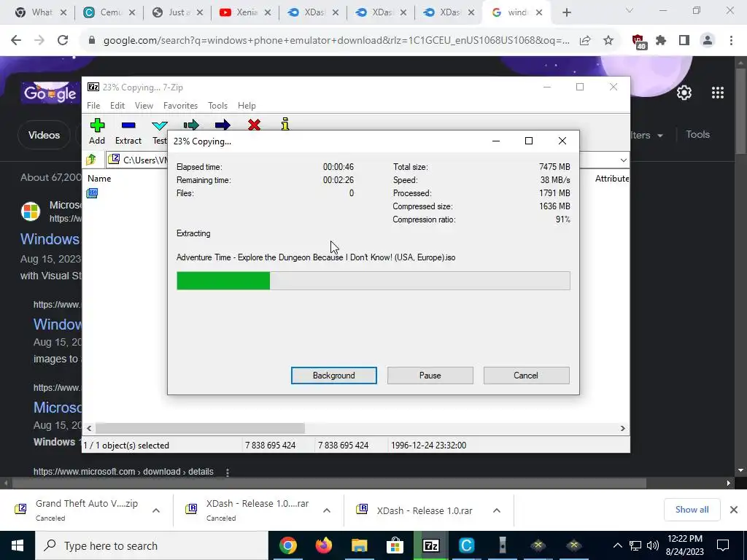
Task: Click the up-folder icon in 7-Zip address bar
Action: [91, 160]
